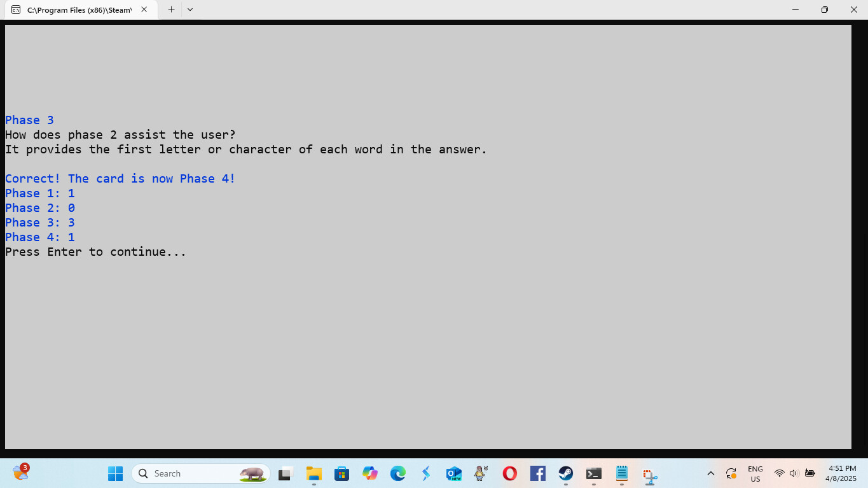Show the battery status flyout
This screenshot has height=488, width=868.
click(x=809, y=473)
